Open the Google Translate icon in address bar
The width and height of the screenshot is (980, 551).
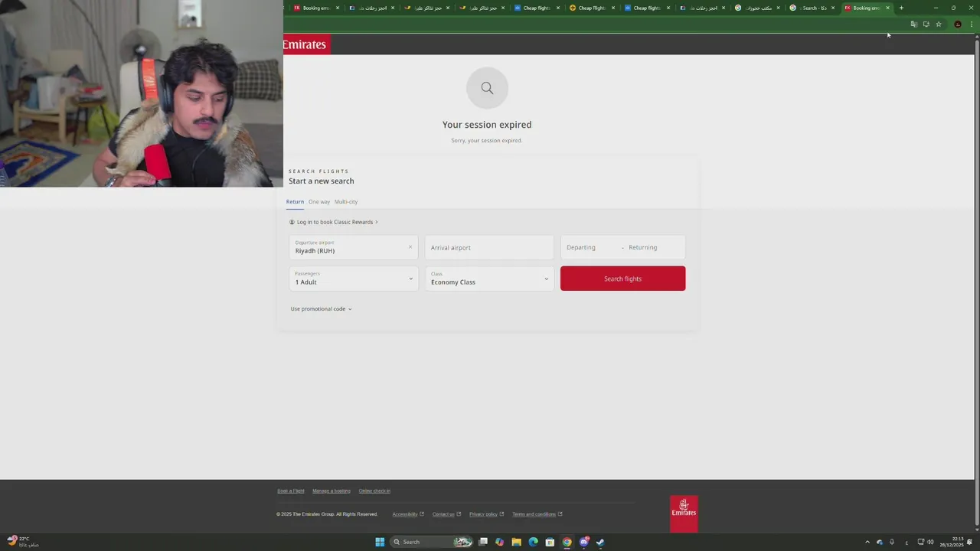pyautogui.click(x=913, y=24)
